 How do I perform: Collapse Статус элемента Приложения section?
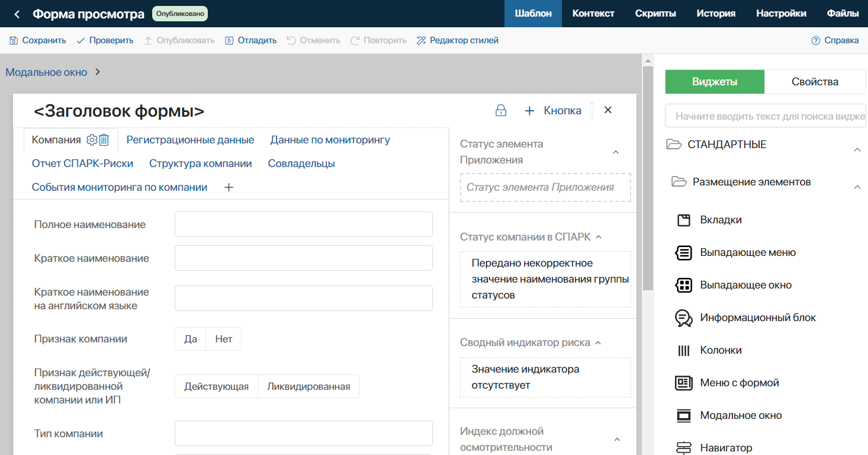[615, 152]
